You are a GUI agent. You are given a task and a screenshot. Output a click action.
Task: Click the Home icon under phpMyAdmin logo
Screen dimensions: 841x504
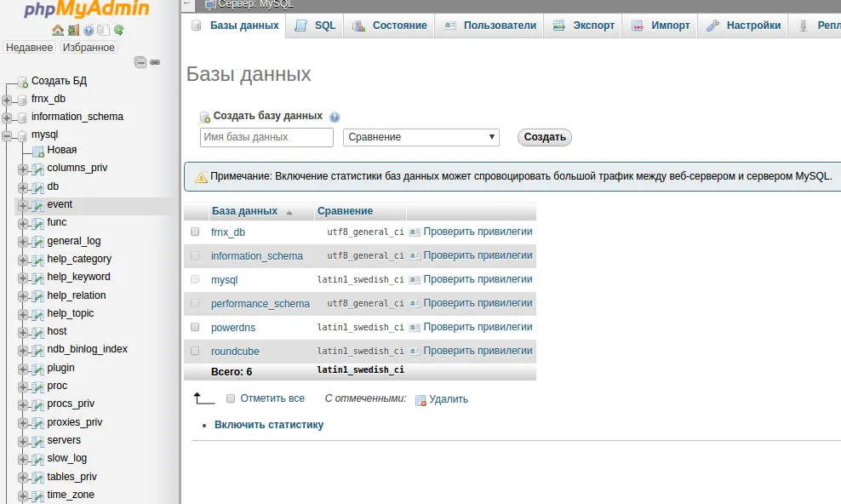[x=58, y=30]
